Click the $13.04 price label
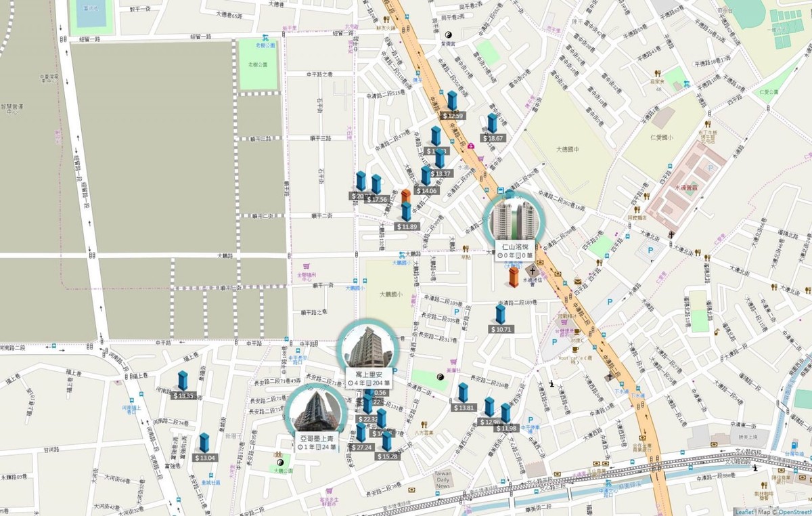Image resolution: width=812 pixels, height=516 pixels. point(205,458)
